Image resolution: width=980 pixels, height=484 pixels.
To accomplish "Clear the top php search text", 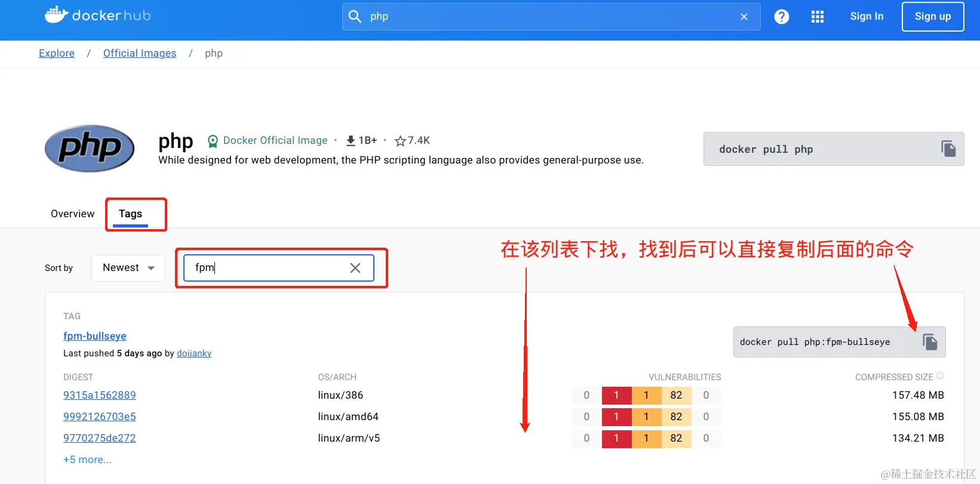I will pyautogui.click(x=744, y=17).
